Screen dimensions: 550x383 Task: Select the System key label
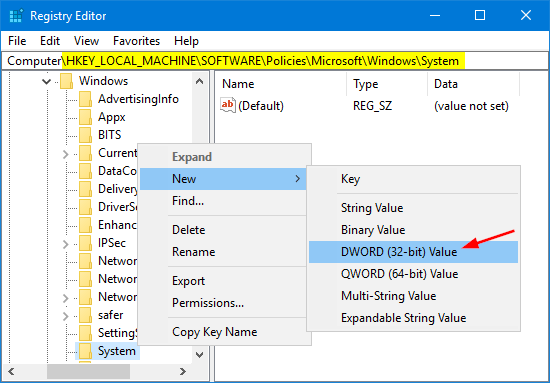[x=117, y=351]
